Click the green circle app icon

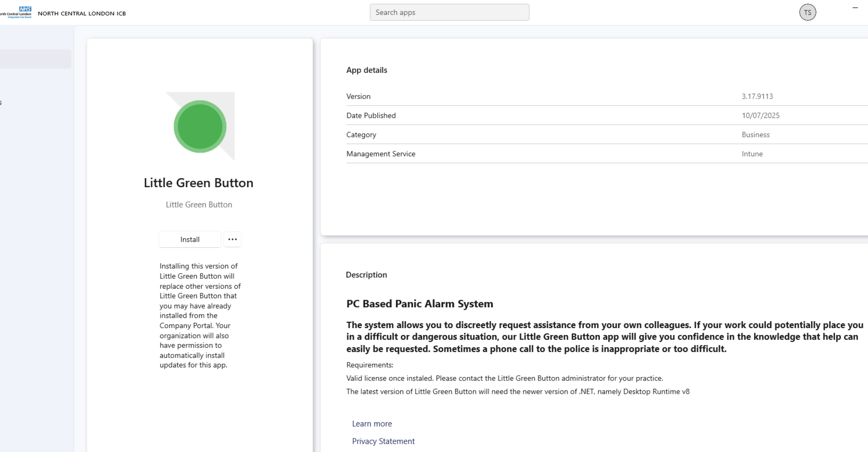[x=200, y=127]
